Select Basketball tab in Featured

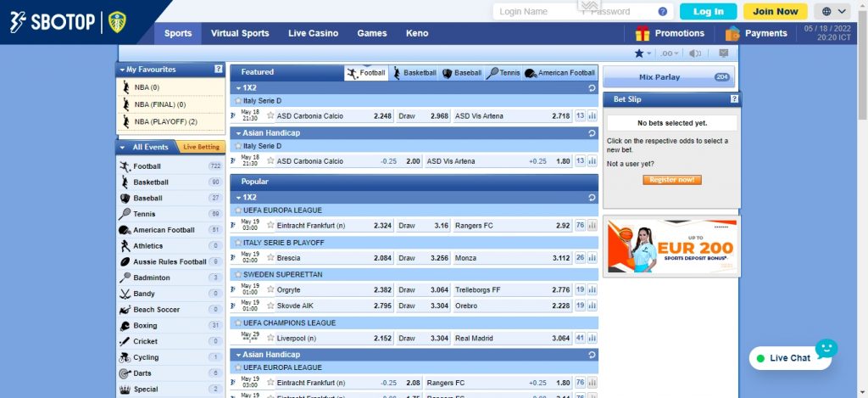414,73
